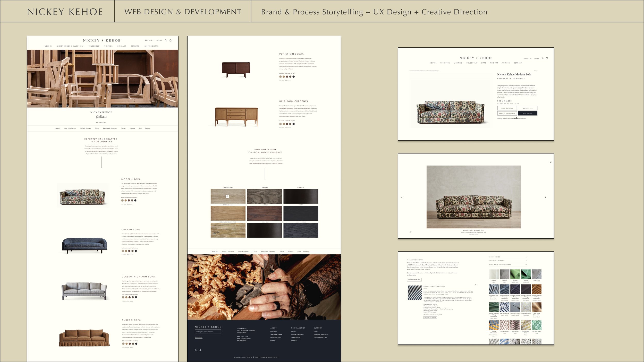The image size is (644, 362).
Task: Open Trade link in collection page header
Action: [x=159, y=40]
